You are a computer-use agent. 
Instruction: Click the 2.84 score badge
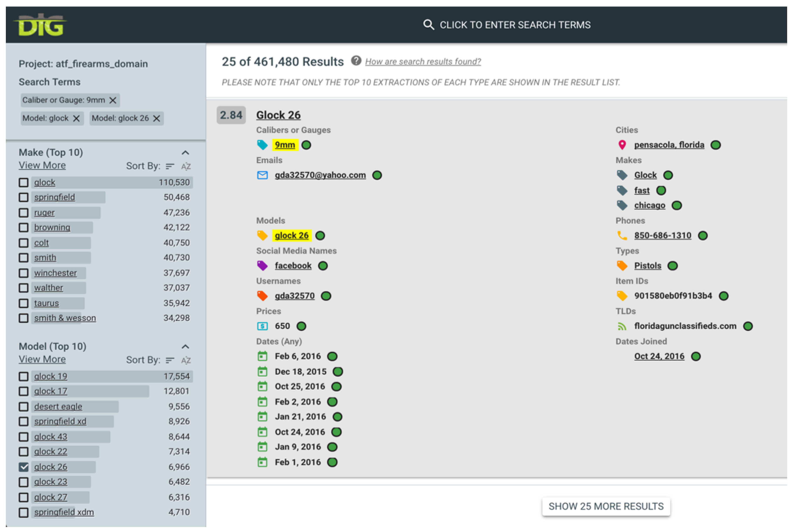(231, 115)
